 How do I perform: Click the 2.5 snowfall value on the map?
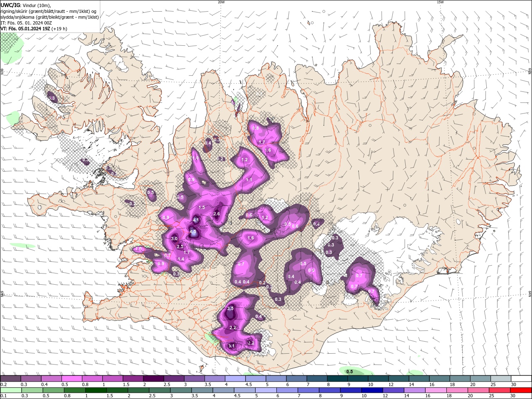pos(180,247)
